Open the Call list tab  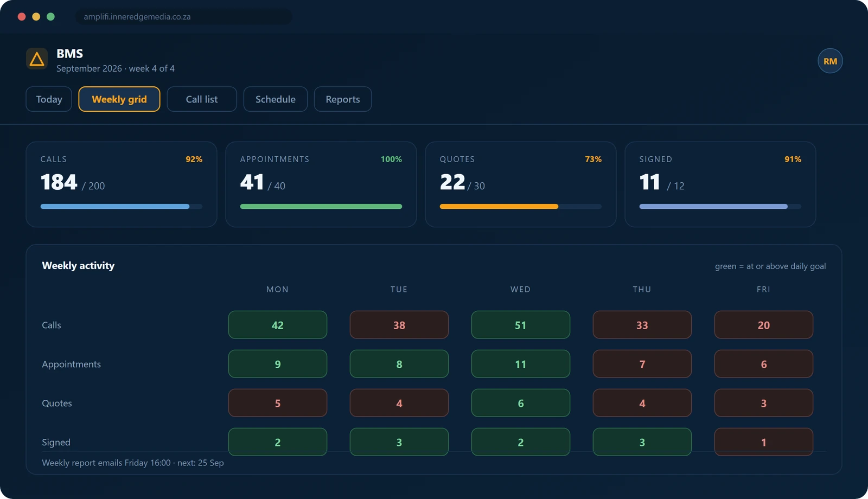(202, 99)
